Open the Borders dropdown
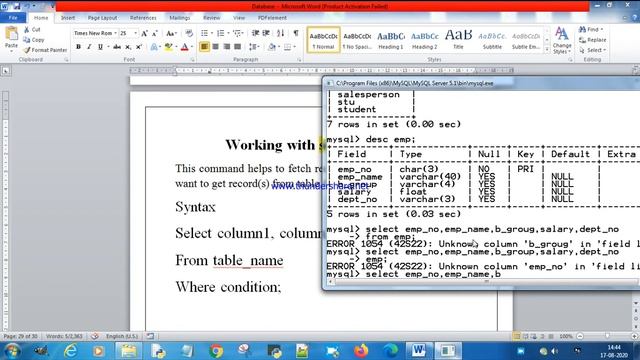 point(294,47)
